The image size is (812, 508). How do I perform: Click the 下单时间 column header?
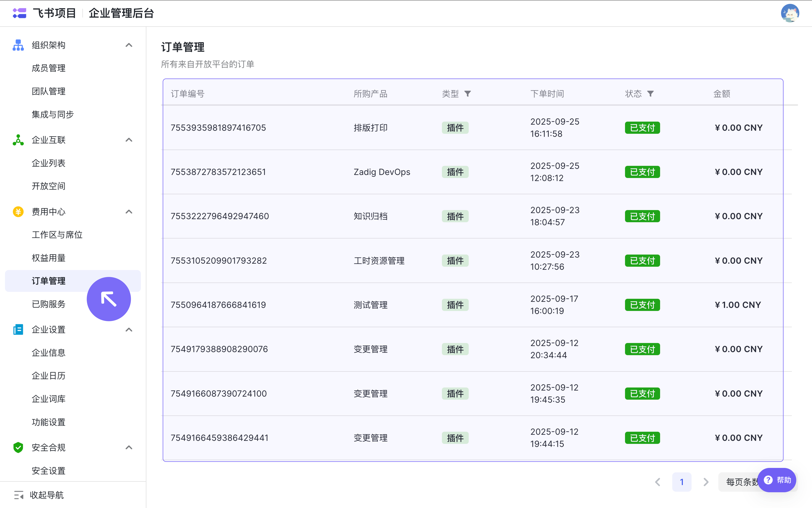[x=547, y=94]
